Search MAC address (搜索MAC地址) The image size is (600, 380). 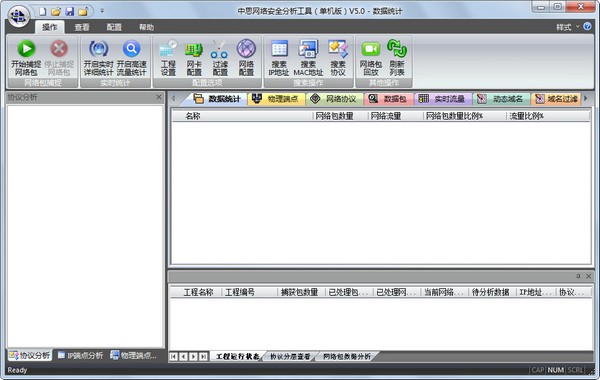point(308,58)
